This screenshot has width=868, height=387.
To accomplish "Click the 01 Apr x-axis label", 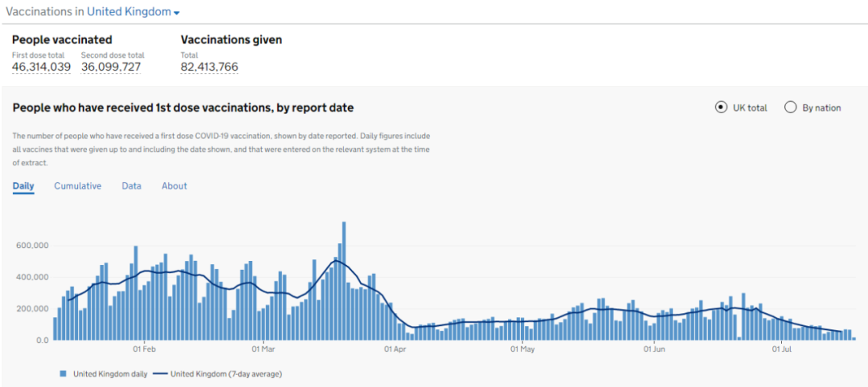I will 395,350.
